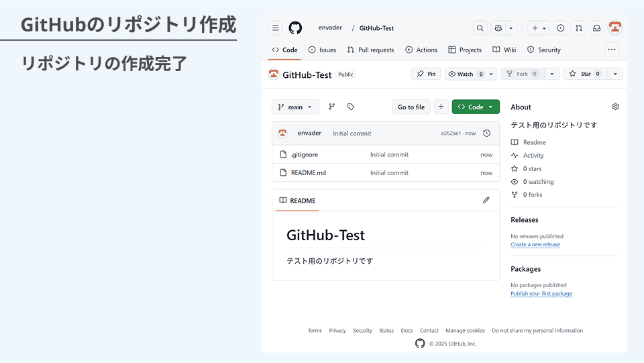Open About settings gear icon

pyautogui.click(x=615, y=107)
